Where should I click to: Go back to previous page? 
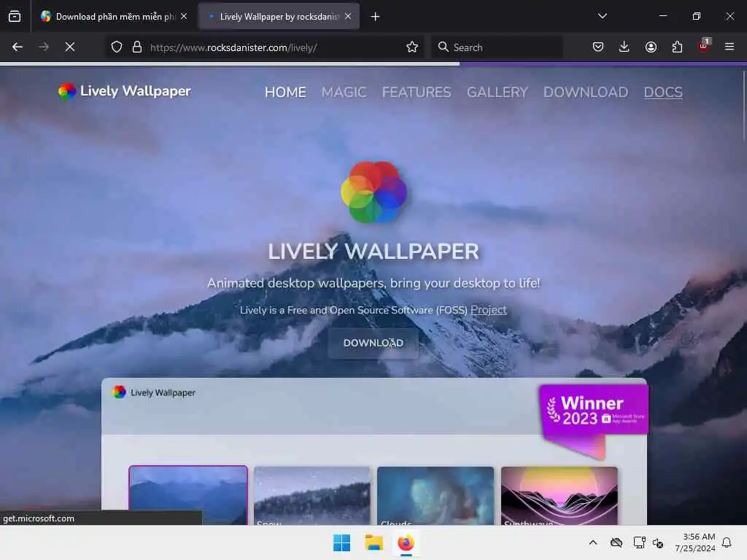tap(18, 47)
